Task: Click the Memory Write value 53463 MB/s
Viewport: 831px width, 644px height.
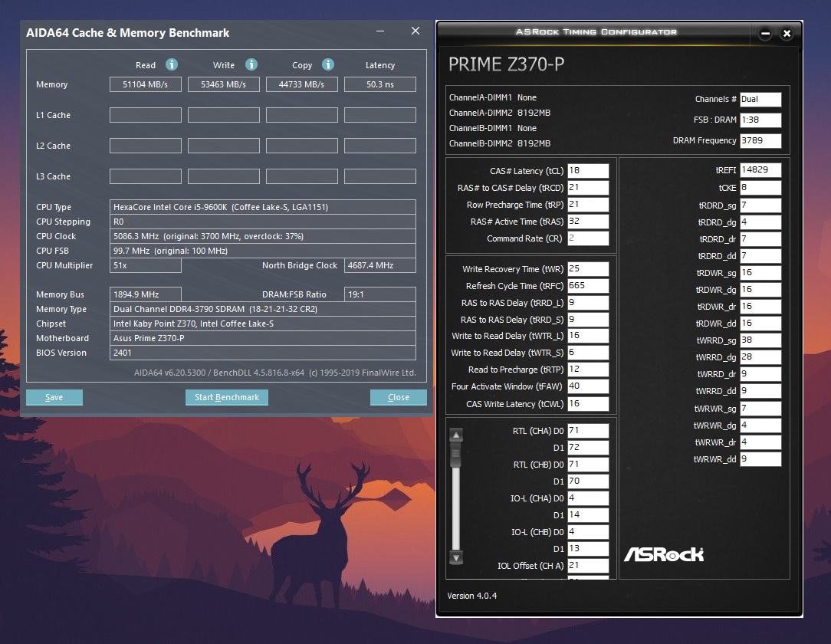Action: (224, 84)
